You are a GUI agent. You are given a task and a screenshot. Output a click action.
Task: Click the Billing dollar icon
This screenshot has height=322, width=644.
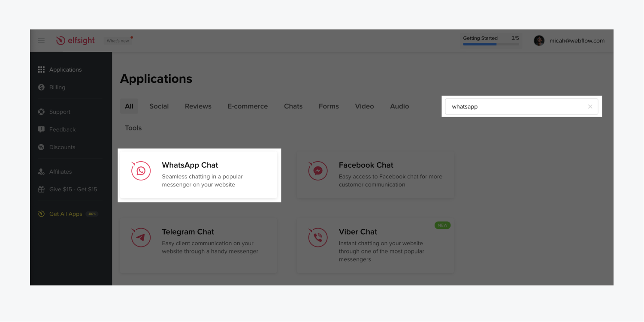coord(41,87)
